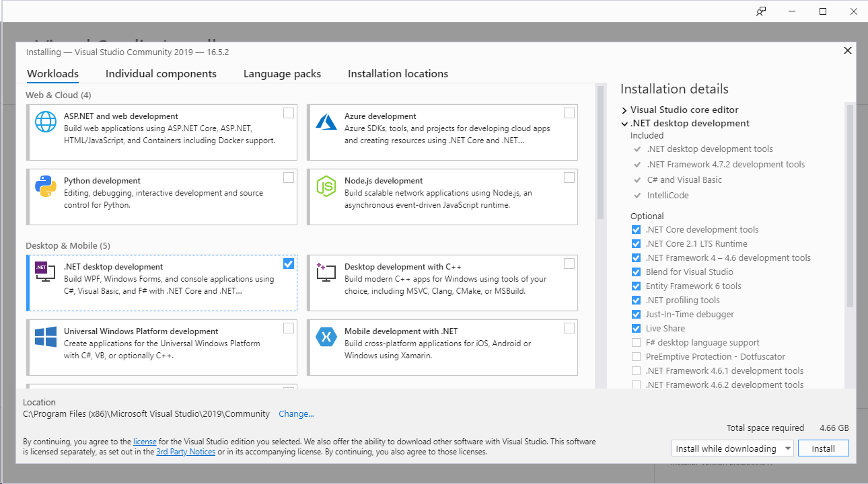Click the workloads list vertical scrollbar
The image size is (868, 484).
pyautogui.click(x=600, y=152)
